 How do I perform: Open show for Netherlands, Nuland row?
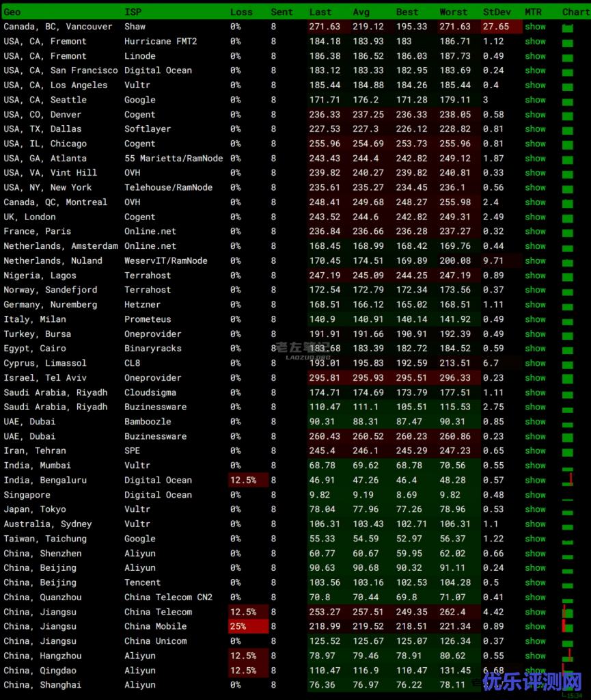(x=535, y=260)
